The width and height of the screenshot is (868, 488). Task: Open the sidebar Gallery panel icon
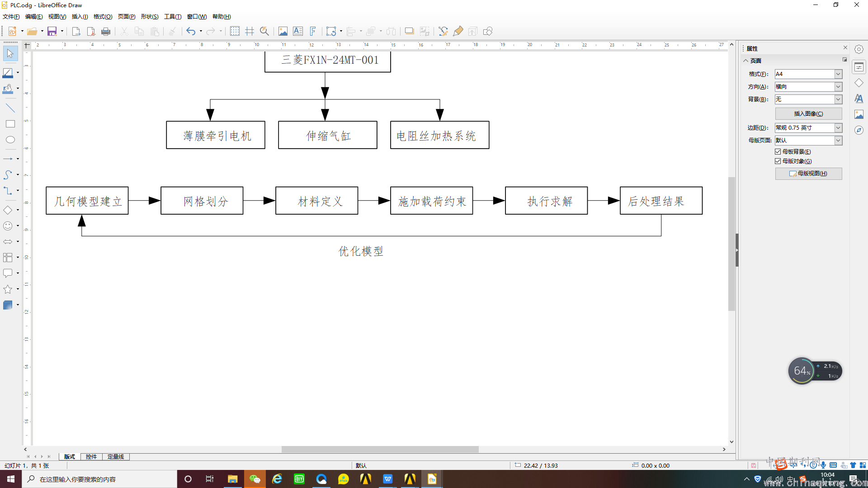859,114
